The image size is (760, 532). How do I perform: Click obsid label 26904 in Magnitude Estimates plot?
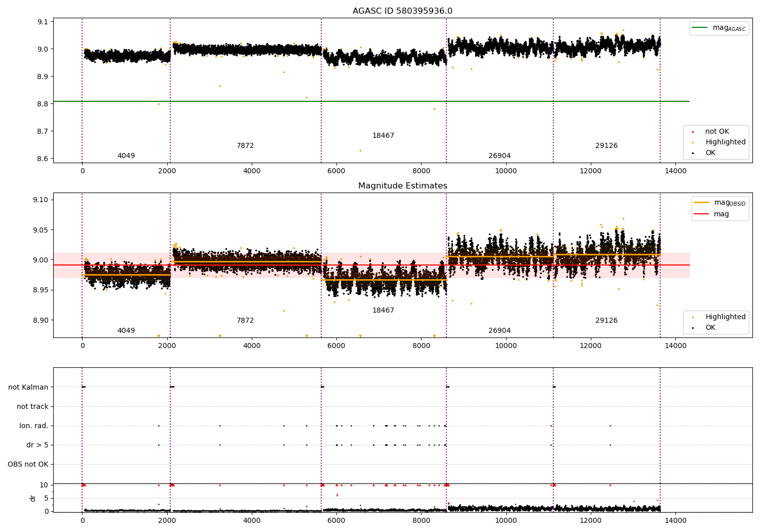500,331
